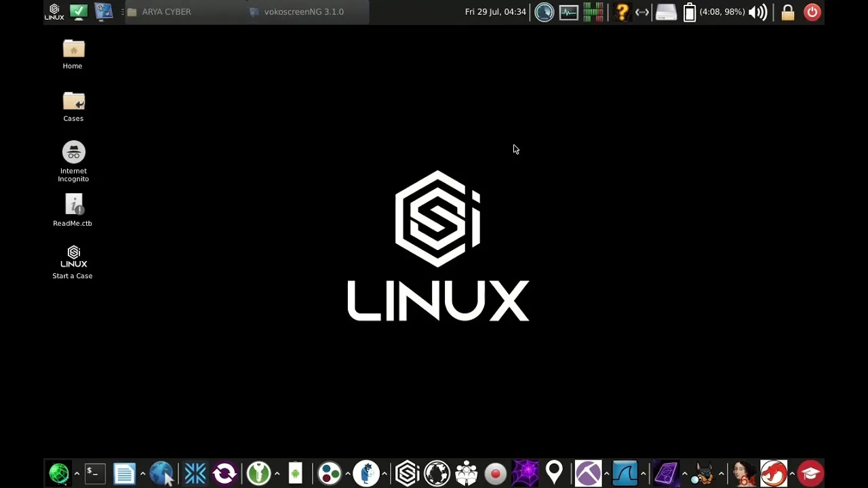Open the CSI hexagon logo dock app
The width and height of the screenshot is (868, 488).
[x=407, y=473]
